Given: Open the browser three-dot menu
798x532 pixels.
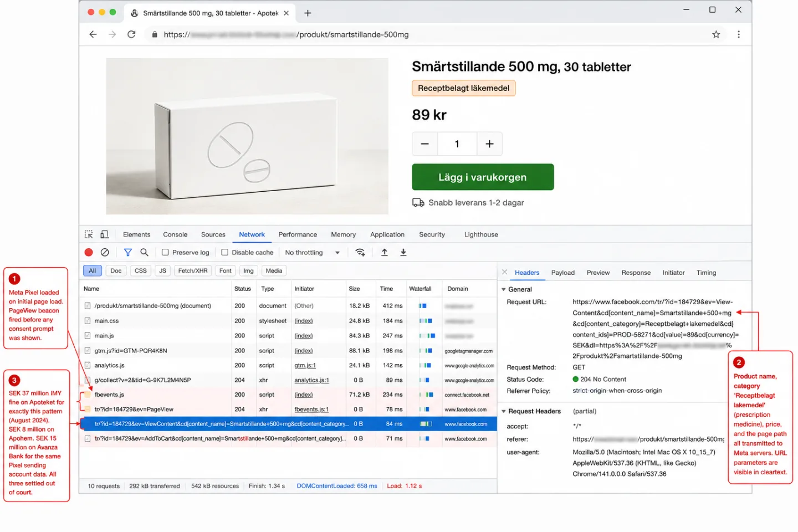Looking at the screenshot, I should click(x=738, y=34).
